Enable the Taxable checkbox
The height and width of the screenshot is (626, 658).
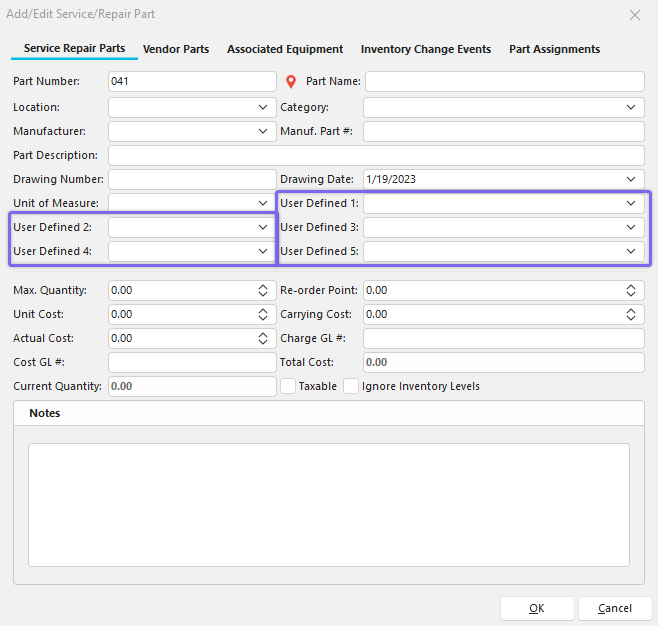tap(288, 386)
